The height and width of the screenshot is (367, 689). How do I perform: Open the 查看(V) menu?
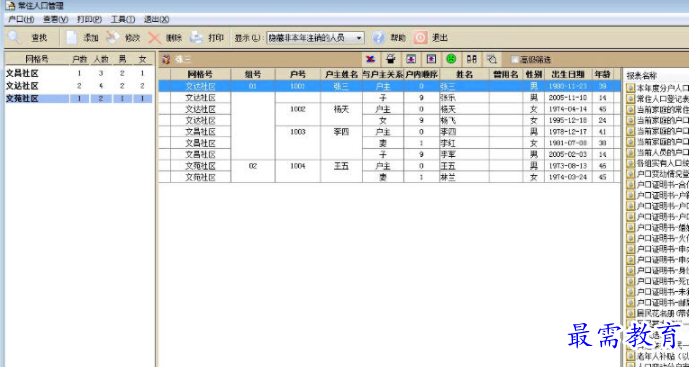pyautogui.click(x=55, y=19)
